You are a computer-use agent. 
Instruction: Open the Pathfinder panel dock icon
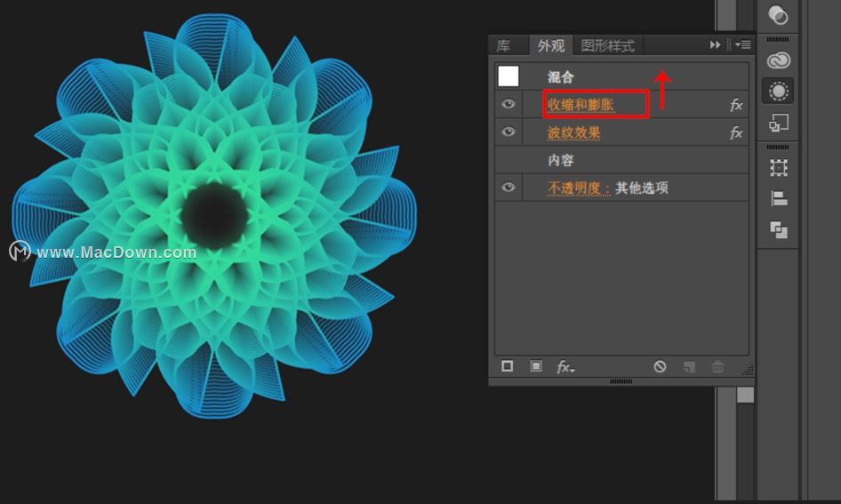(x=778, y=230)
